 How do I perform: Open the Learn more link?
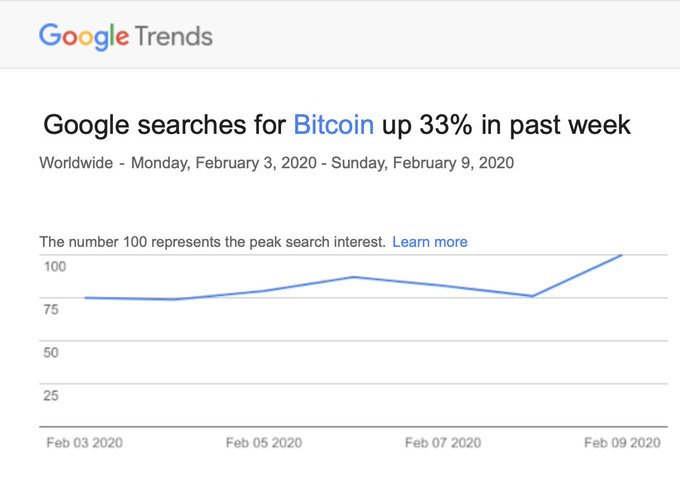click(x=430, y=242)
